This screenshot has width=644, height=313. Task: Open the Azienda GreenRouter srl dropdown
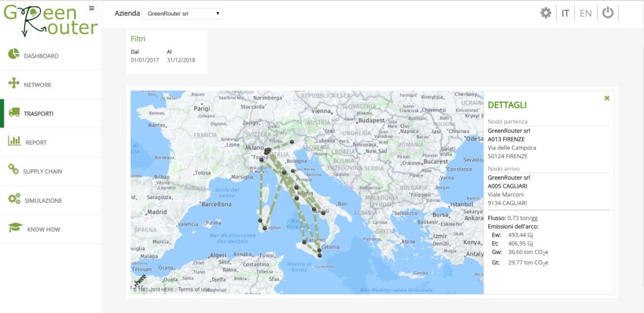182,14
